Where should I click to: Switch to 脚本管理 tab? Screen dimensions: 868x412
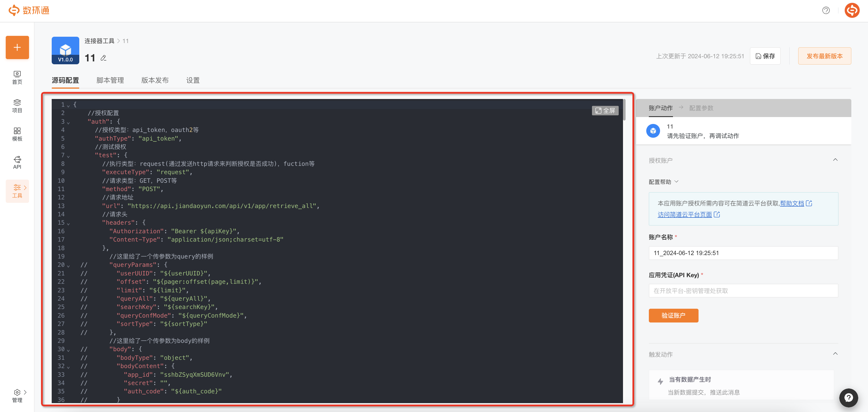(x=110, y=80)
